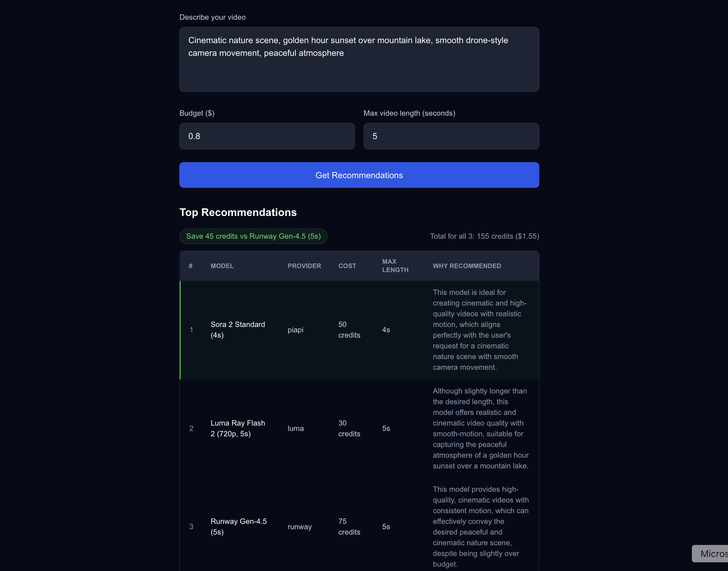The width and height of the screenshot is (728, 571).
Task: Click the MAX LENGTH column header
Action: [395, 266]
